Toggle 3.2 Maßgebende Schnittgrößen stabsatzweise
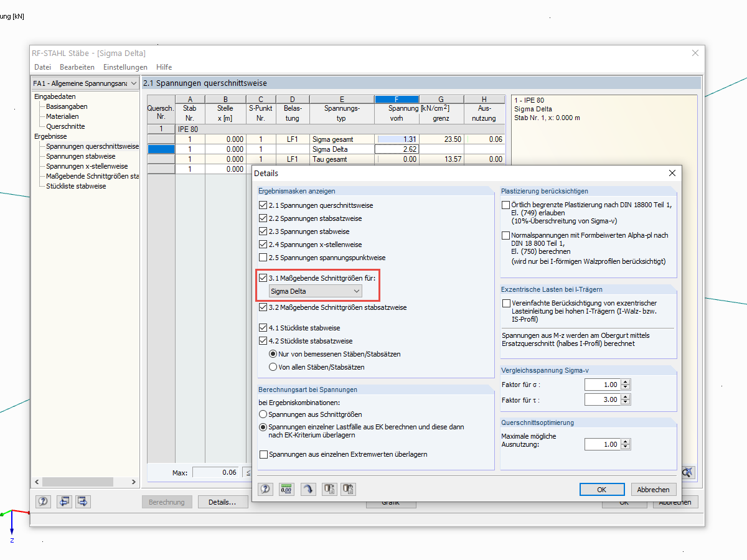This screenshot has height=560, width=747. pos(263,307)
